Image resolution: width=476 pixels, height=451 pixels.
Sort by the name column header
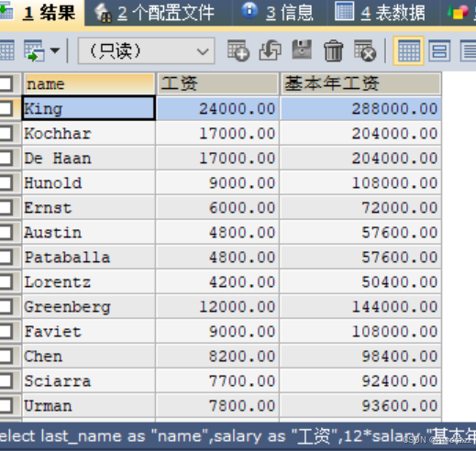click(89, 83)
